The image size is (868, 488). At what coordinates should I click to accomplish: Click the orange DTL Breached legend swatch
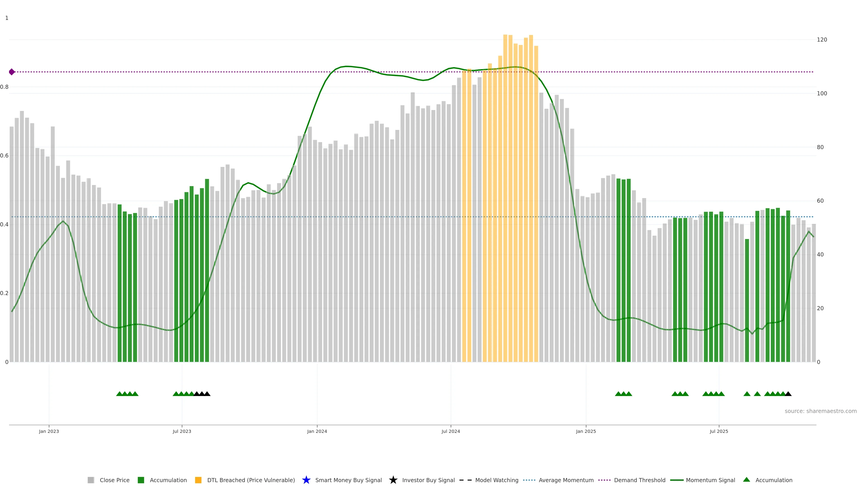pos(198,480)
